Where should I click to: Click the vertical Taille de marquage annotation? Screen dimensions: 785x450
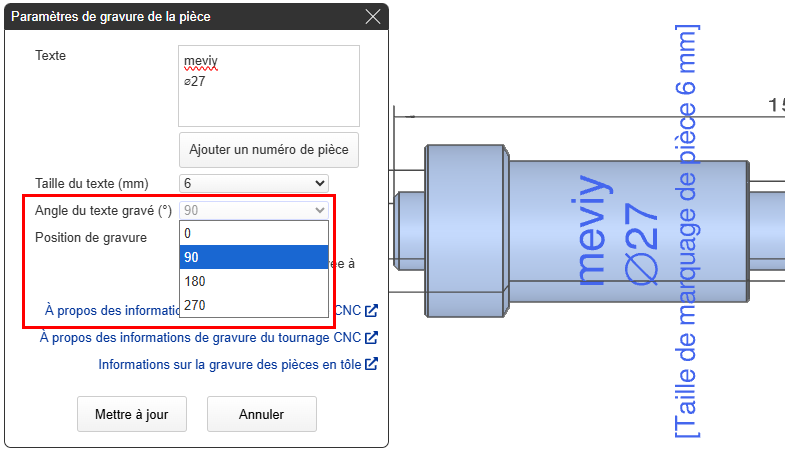[x=686, y=230]
